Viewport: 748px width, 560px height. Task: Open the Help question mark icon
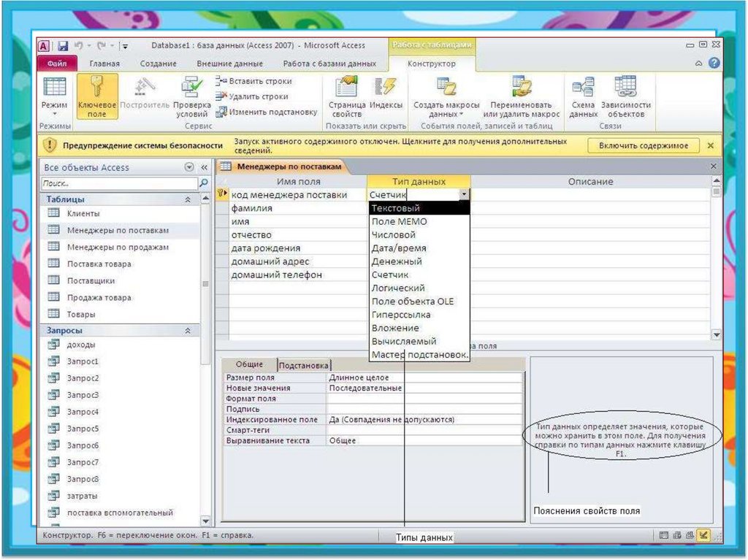pyautogui.click(x=714, y=63)
